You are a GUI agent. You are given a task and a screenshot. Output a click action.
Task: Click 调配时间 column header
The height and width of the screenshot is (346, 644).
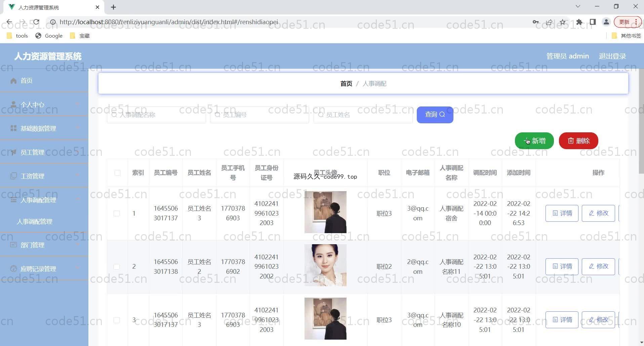(485, 173)
